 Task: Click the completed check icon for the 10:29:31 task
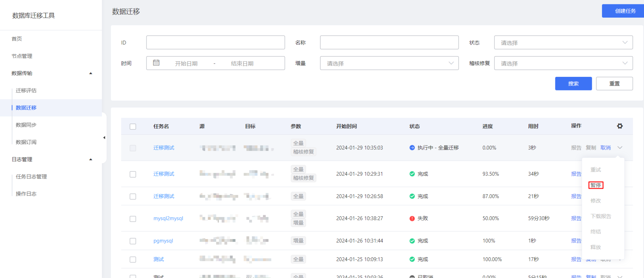pyautogui.click(x=412, y=174)
